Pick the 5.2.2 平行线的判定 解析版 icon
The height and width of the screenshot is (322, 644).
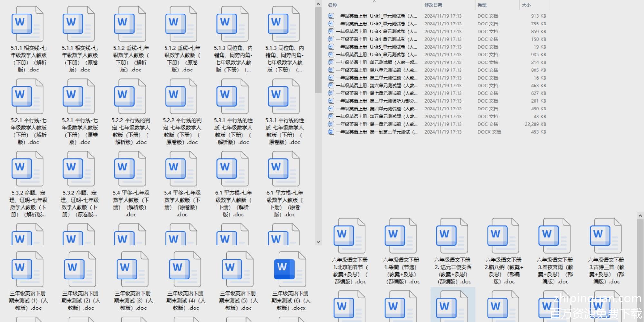pos(130,97)
